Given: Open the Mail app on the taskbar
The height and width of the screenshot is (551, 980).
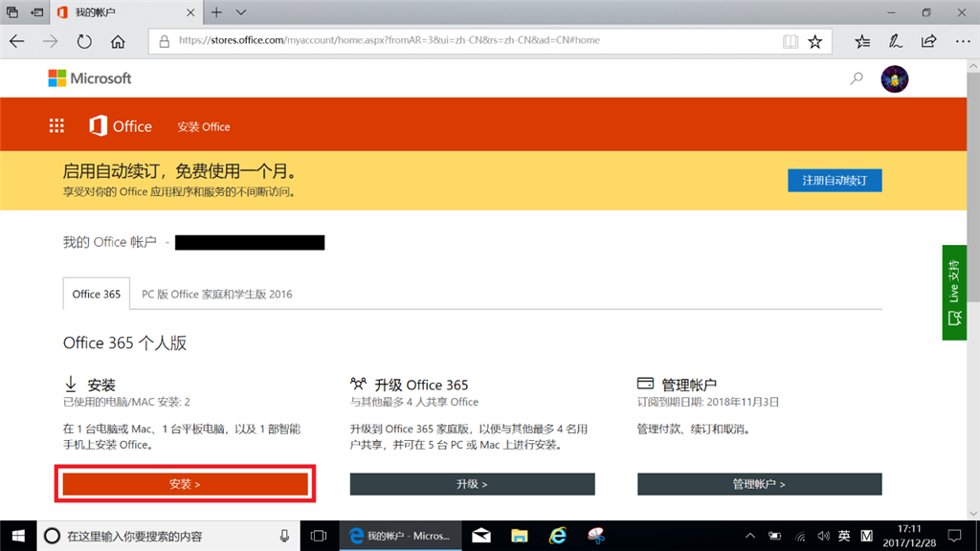Looking at the screenshot, I should click(x=481, y=536).
